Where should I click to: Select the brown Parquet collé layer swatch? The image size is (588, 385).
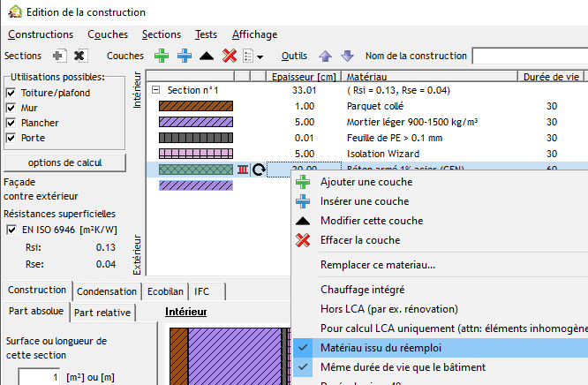tap(195, 106)
